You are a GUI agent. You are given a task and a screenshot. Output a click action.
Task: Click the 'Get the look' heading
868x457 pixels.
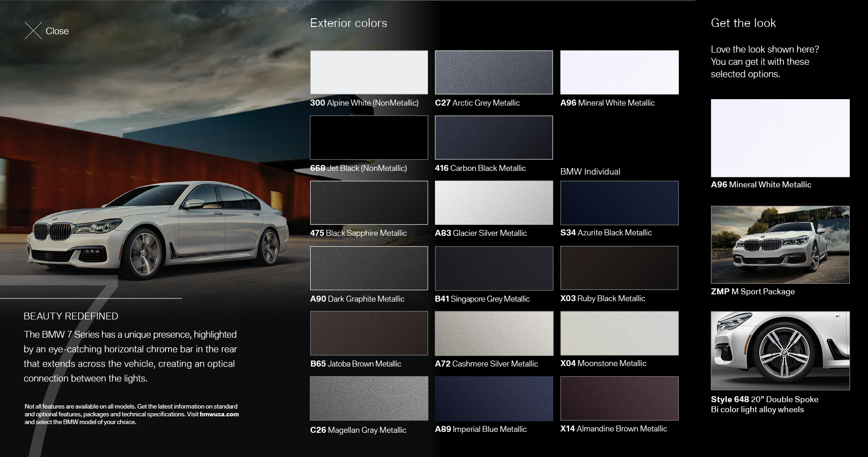[x=743, y=23]
